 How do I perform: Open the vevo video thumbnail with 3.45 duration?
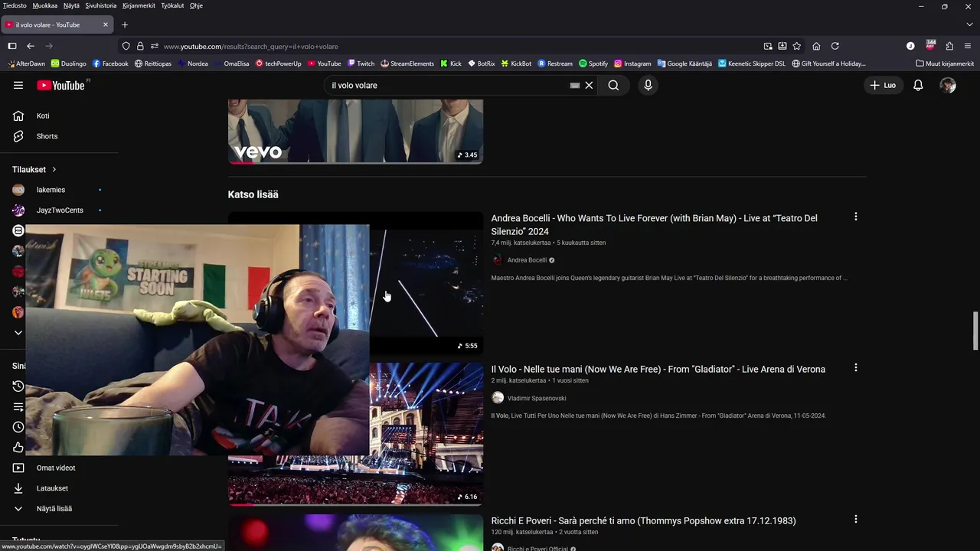[355, 131]
